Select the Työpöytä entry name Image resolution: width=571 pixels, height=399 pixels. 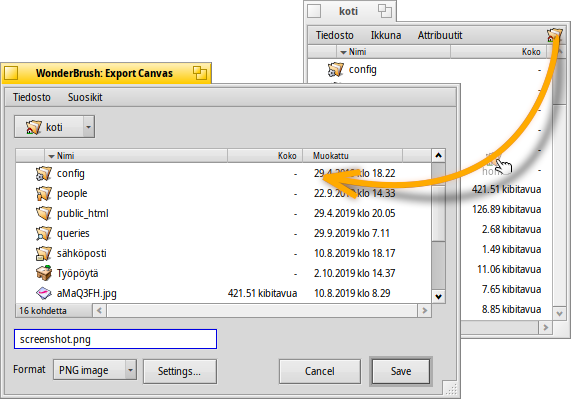(78, 273)
